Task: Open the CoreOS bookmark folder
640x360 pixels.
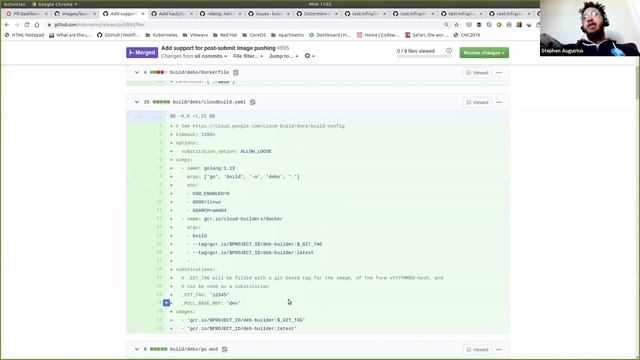Action: [x=254, y=35]
